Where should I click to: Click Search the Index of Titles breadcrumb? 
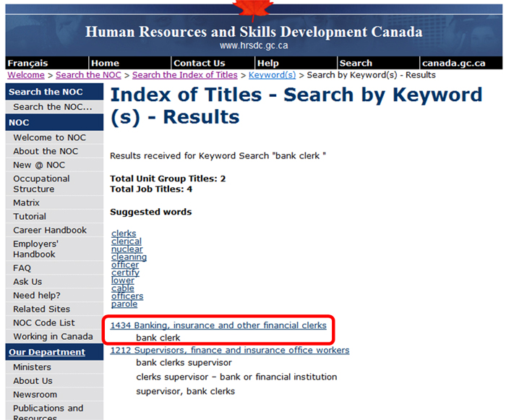pos(184,75)
